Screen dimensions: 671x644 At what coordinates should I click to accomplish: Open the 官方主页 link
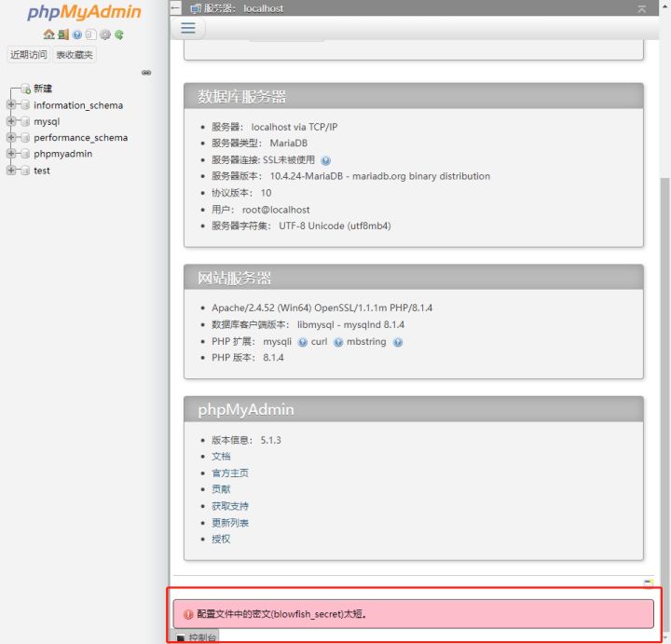(230, 473)
